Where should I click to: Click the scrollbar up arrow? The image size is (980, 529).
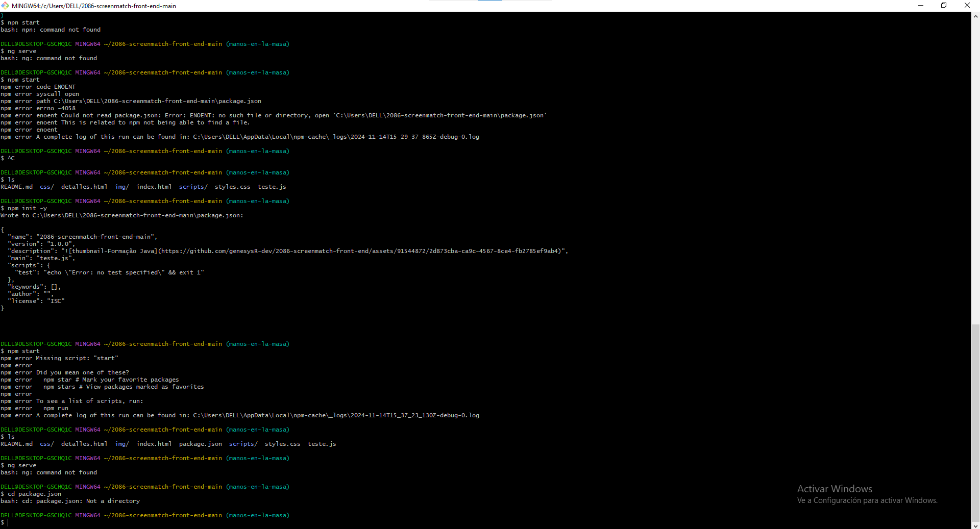[975, 16]
